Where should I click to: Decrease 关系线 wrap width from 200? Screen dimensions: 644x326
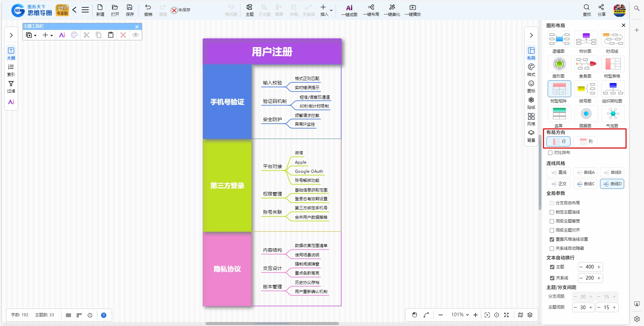tap(581, 278)
